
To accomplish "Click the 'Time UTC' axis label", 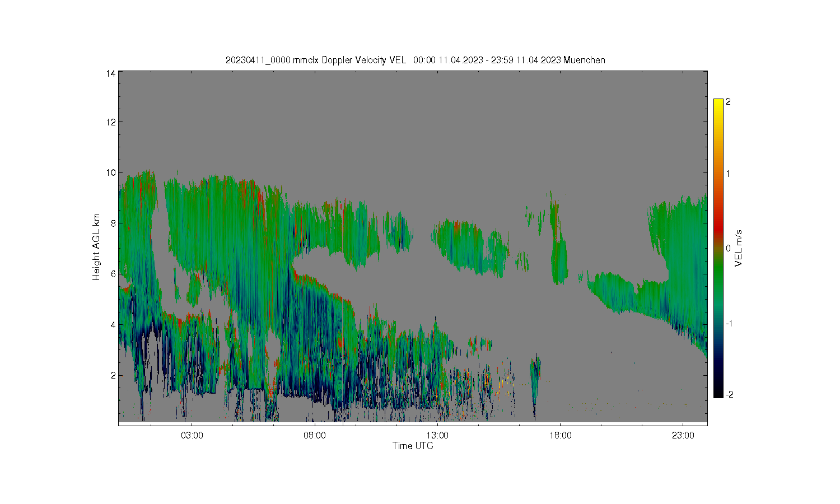I will 413,446.
